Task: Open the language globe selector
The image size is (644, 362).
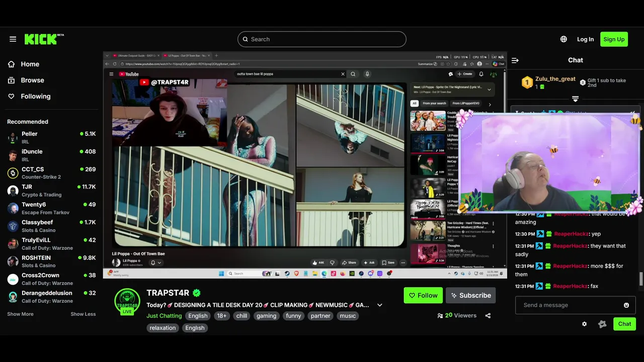Action: coord(563,39)
